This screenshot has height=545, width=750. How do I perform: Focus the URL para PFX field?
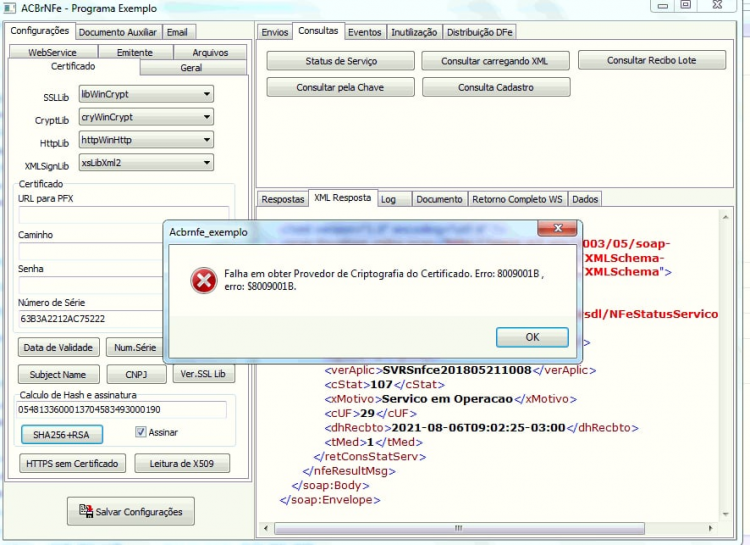click(x=123, y=215)
